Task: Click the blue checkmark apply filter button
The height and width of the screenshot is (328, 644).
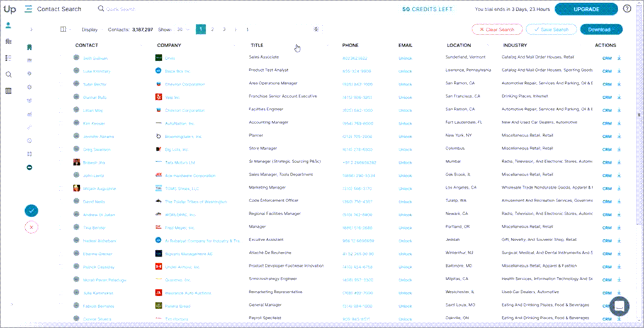Action: coord(31,211)
